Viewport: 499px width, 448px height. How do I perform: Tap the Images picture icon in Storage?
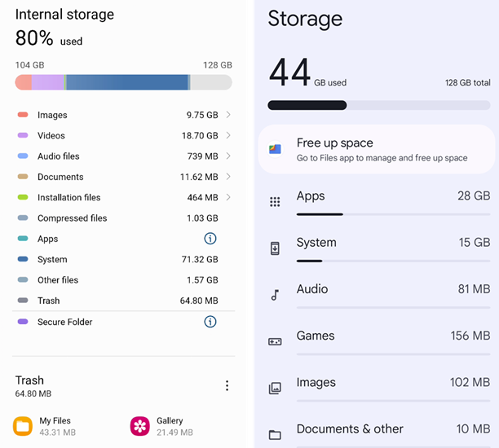pos(275,389)
